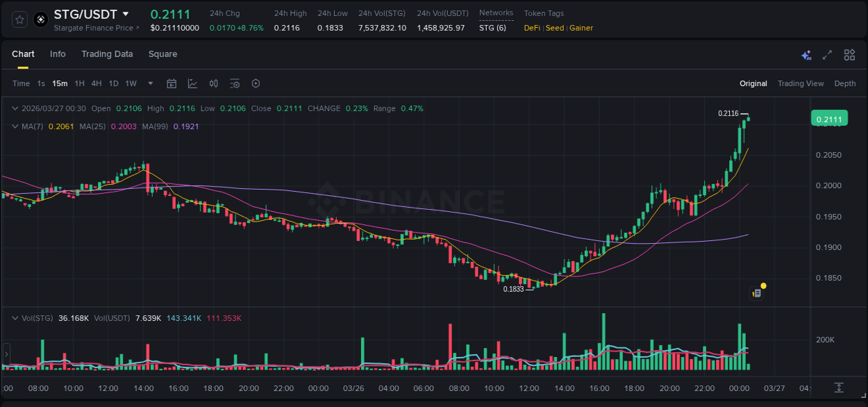Viewport: 868px width, 407px height.
Task: Open the news note icon on chart
Action: pyautogui.click(x=757, y=293)
